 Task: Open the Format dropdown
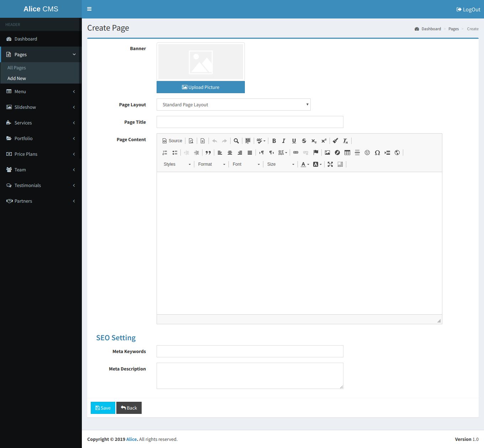tap(211, 164)
